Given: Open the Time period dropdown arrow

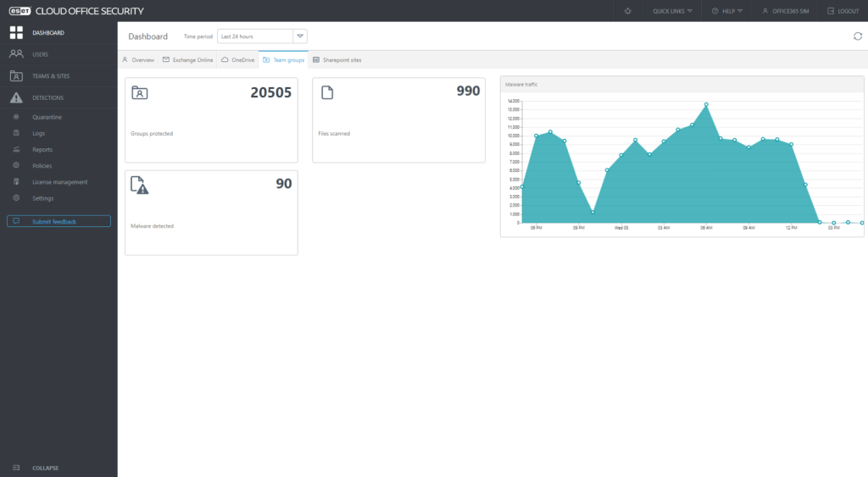Looking at the screenshot, I should point(300,36).
